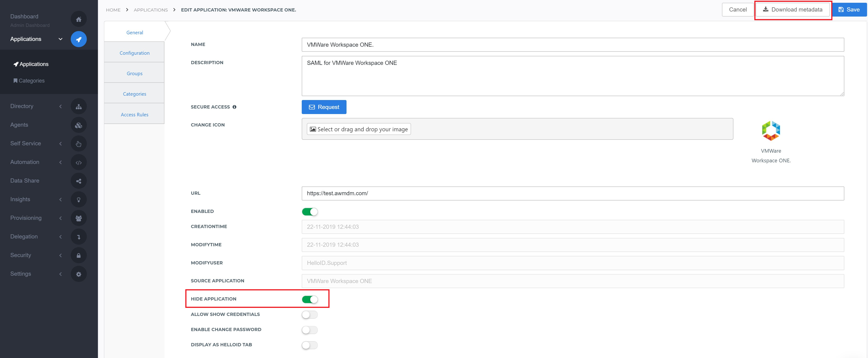Click the Delegation arrow icon
This screenshot has width=868, height=358.
(x=79, y=237)
